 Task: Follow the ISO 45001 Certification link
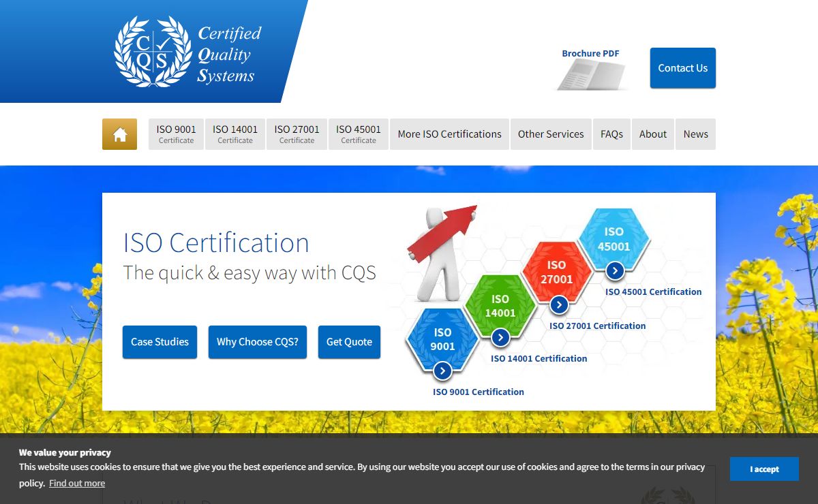pyautogui.click(x=654, y=292)
